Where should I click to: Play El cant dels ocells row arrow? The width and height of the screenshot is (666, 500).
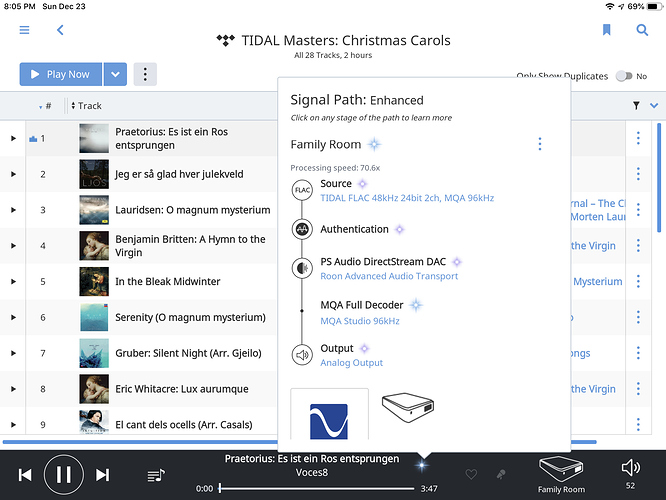(13, 424)
